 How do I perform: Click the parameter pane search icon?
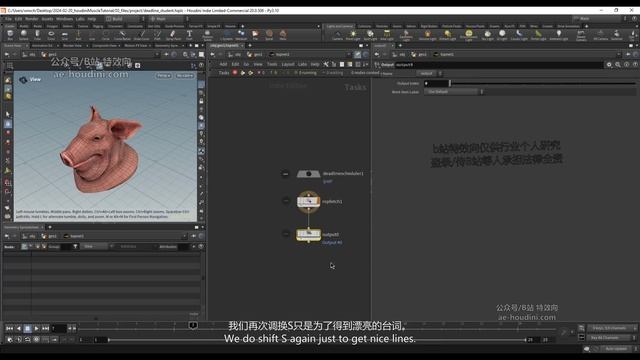(x=618, y=64)
